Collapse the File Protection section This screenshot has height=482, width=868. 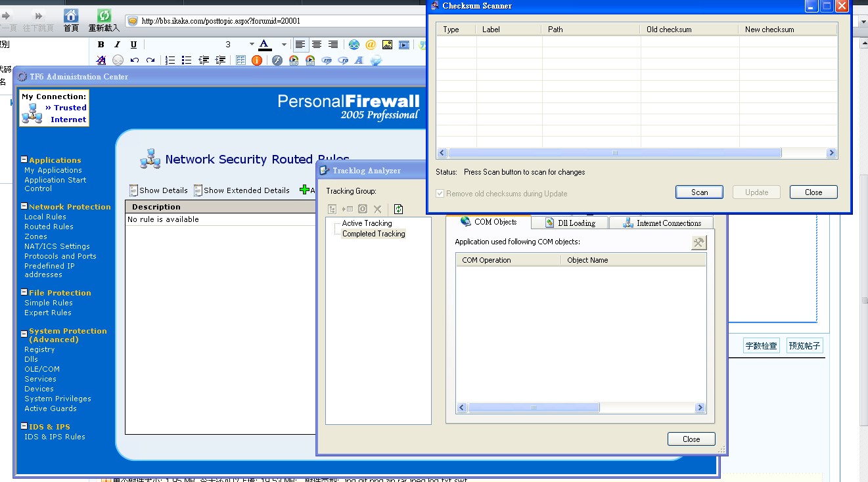point(24,292)
